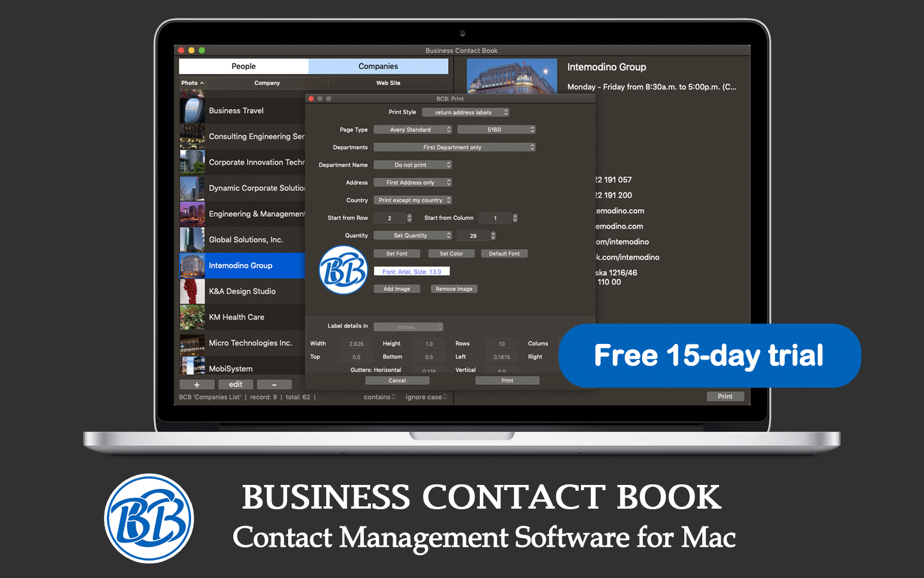Switch to the People tab

(244, 66)
